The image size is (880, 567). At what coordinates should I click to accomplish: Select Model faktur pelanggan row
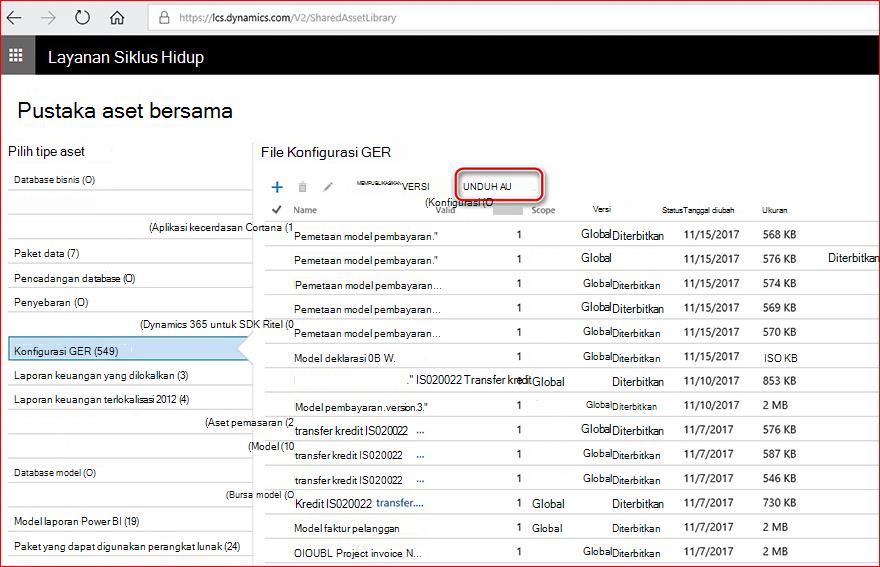click(571, 527)
